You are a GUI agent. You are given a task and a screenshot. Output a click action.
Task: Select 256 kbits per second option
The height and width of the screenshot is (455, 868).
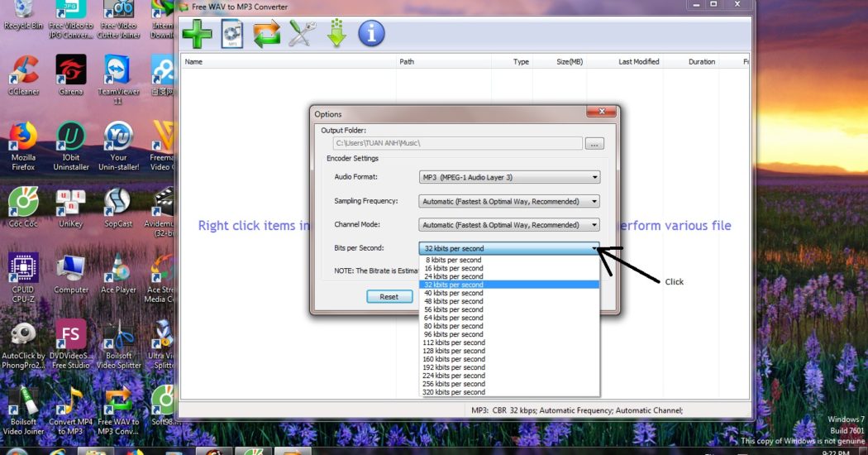[509, 384]
